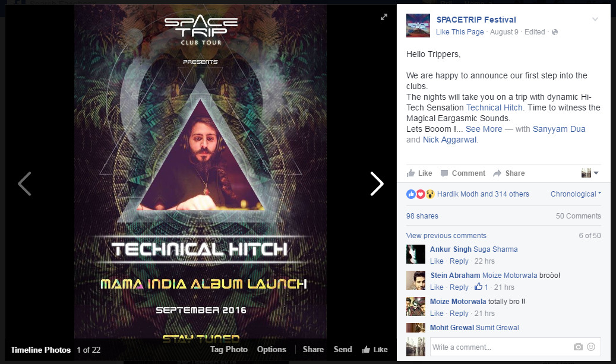Open the Chronological comment sorting dropdown

[x=576, y=194]
